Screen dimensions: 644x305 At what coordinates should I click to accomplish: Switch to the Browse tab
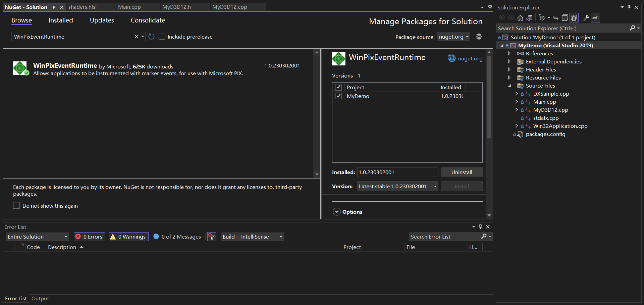pyautogui.click(x=22, y=20)
